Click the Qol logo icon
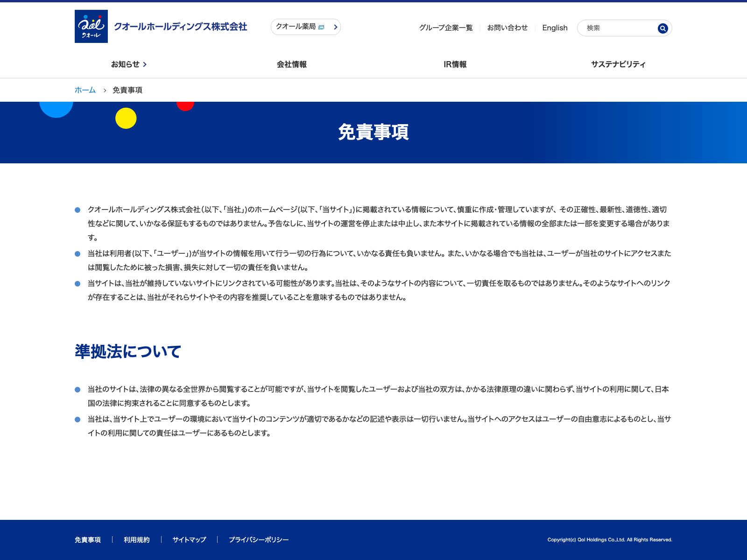Screen dimensions: 747x560 [x=91, y=27]
